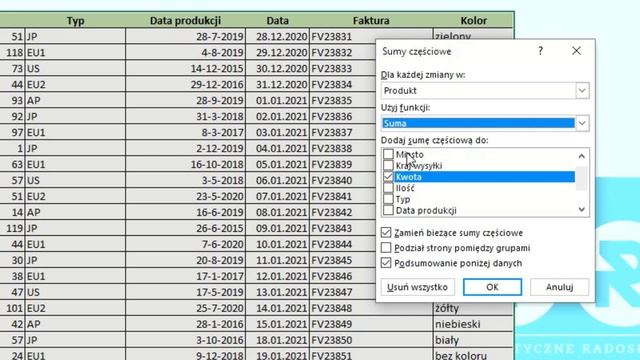This screenshot has width=640, height=360.
Task: Select date cell 28.12.2020
Action: 278,37
